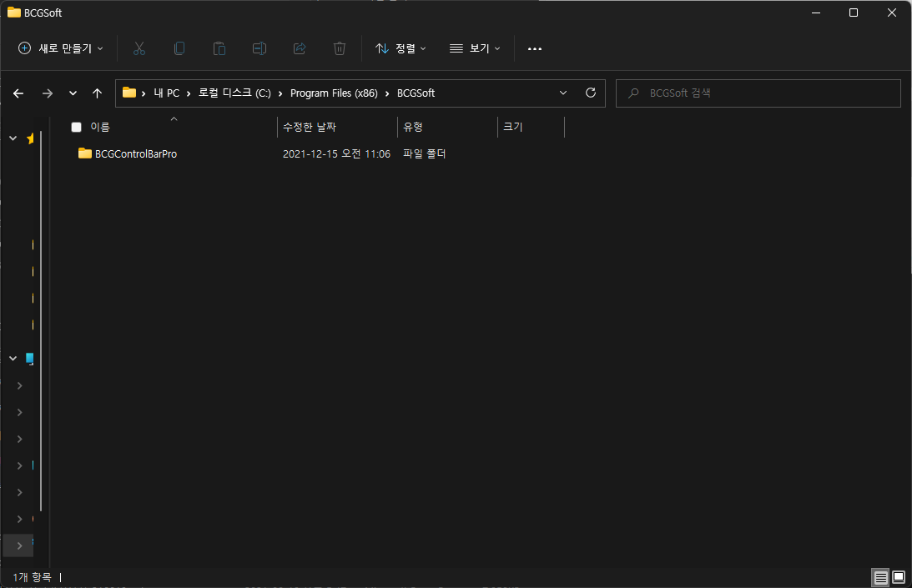Image resolution: width=912 pixels, height=588 pixels.
Task: Open the address bar history dropdown
Action: (563, 93)
